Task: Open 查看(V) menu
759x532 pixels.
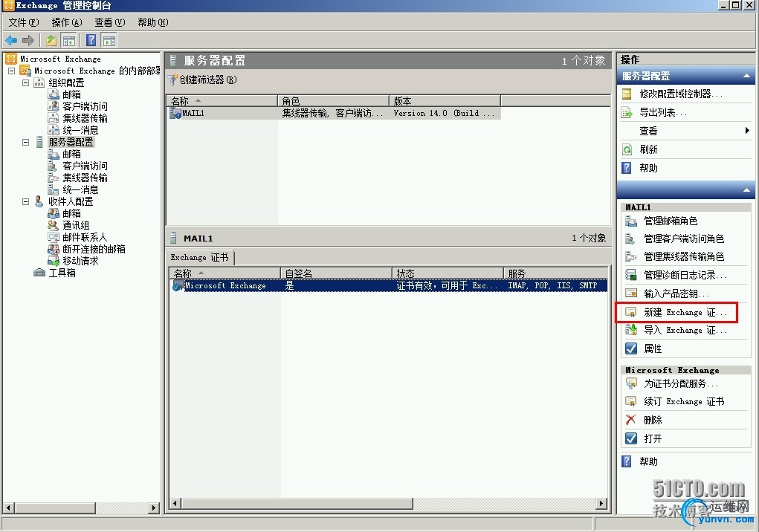Action: point(110,22)
